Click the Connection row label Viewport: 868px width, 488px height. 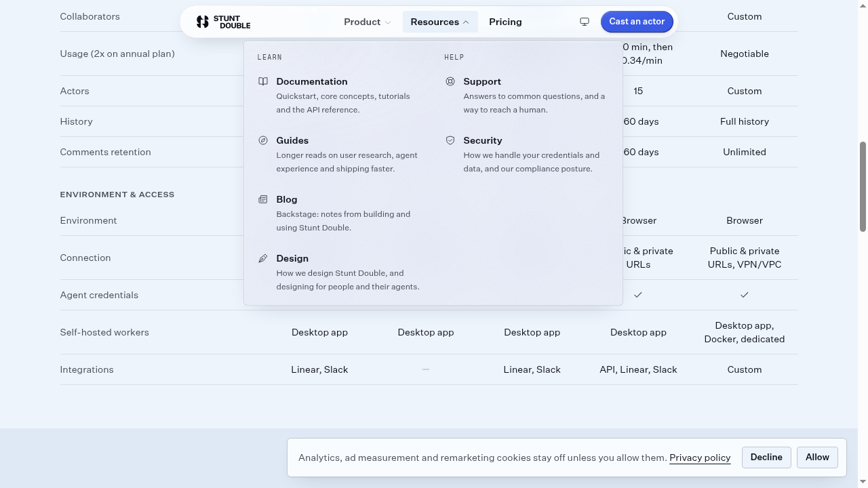click(85, 258)
